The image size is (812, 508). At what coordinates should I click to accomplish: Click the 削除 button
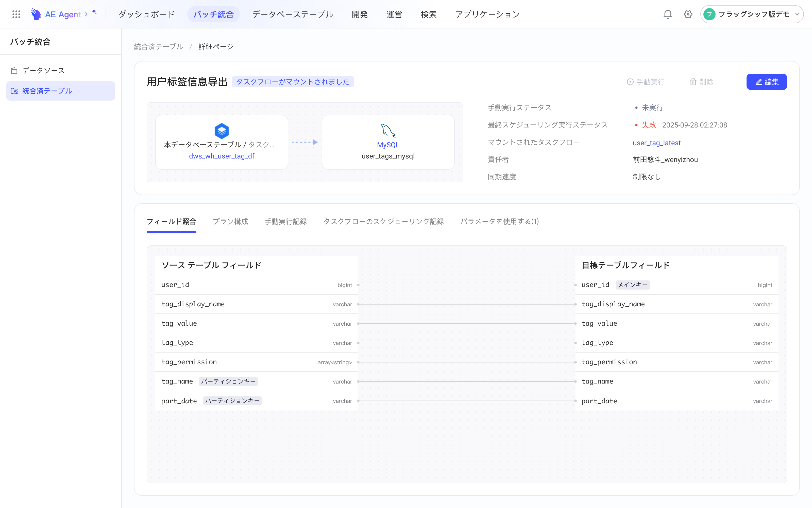701,82
